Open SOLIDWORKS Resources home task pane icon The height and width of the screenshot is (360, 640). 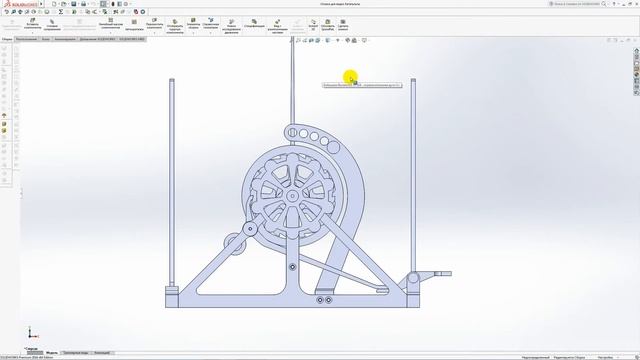pos(636,51)
